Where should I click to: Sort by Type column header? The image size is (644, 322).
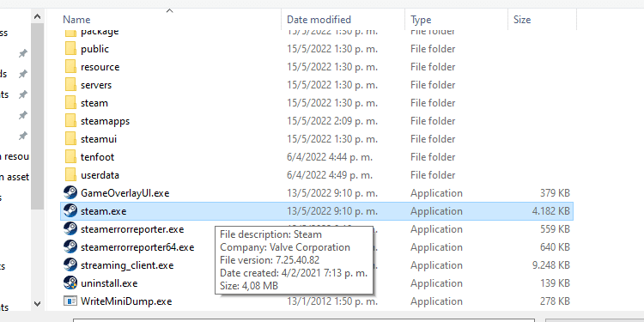click(421, 19)
